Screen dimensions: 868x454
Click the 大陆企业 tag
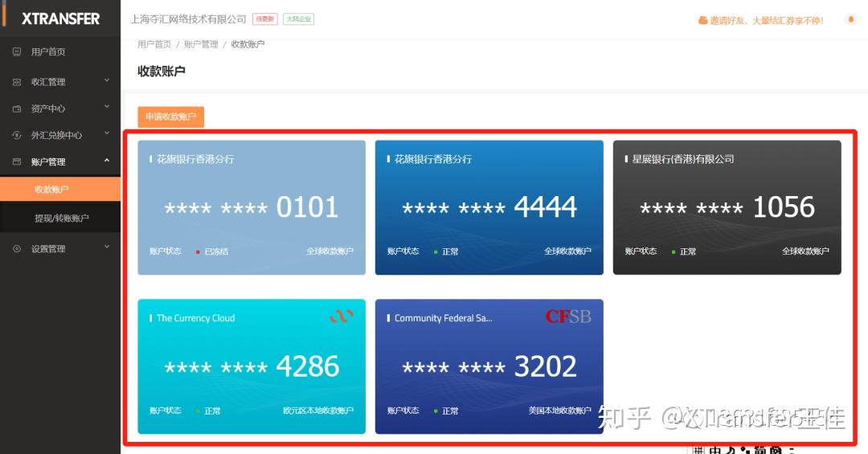[x=299, y=18]
